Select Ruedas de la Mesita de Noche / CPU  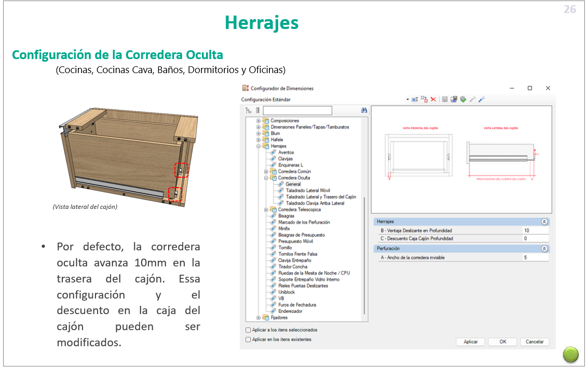314,273
